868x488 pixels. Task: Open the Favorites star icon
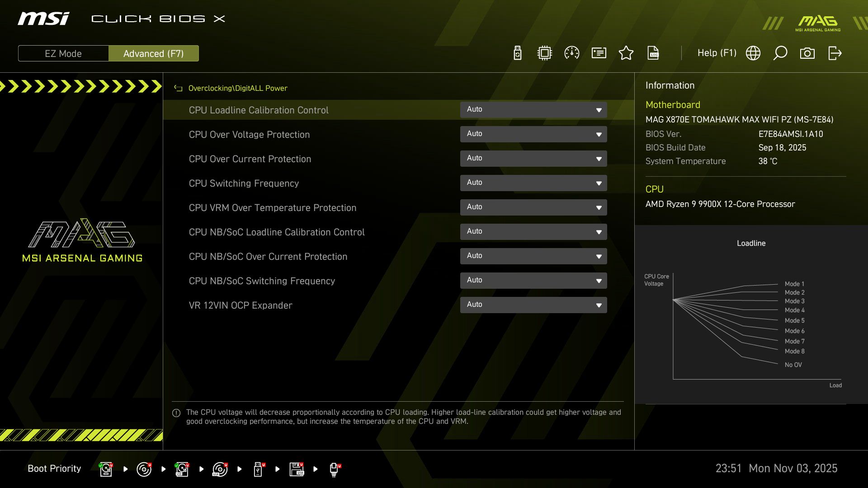coord(626,53)
